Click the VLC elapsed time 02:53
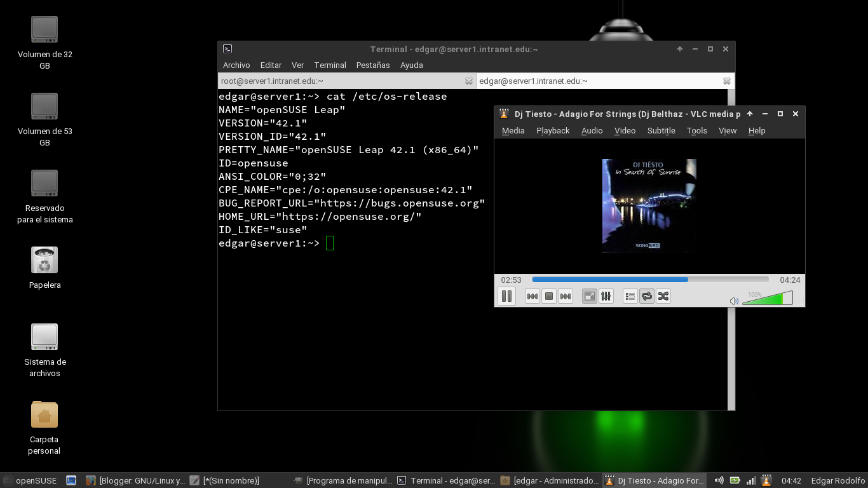This screenshot has height=488, width=868. tap(511, 280)
